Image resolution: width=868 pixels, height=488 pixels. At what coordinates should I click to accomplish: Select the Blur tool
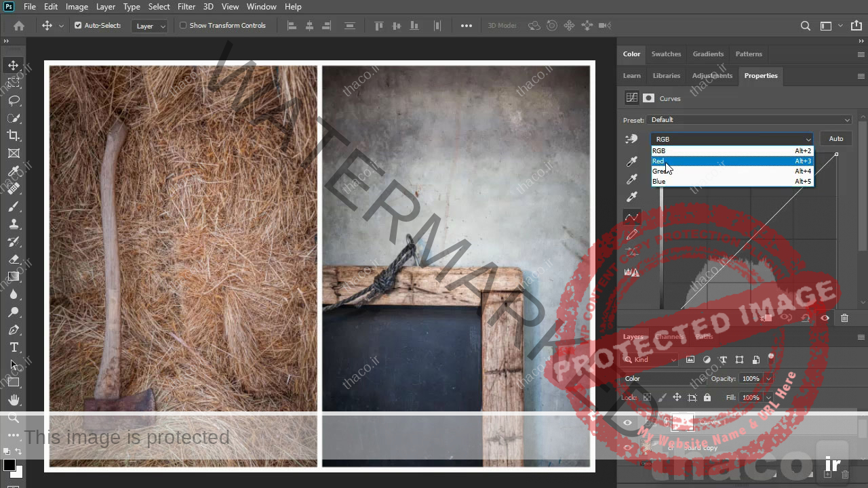click(14, 294)
